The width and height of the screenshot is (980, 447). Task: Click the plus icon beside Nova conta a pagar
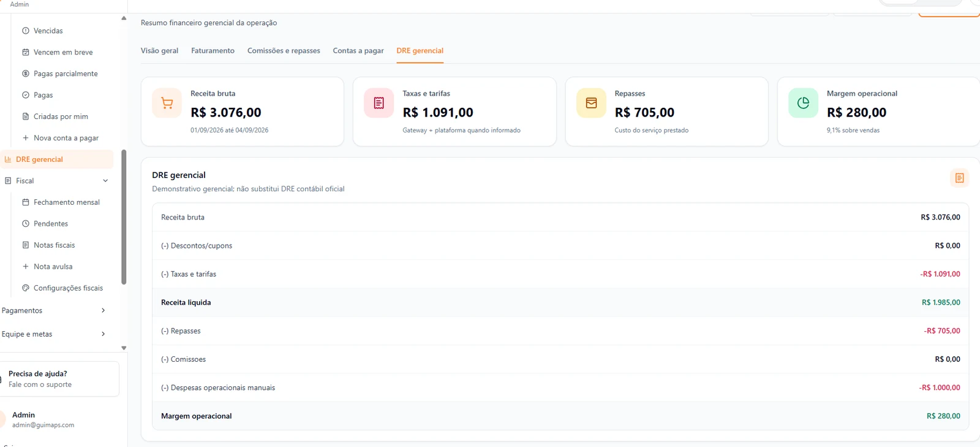[x=26, y=138]
